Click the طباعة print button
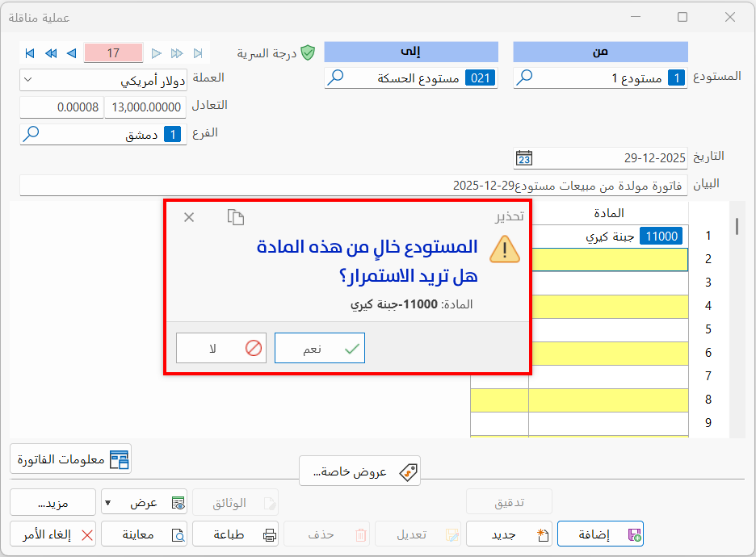The height and width of the screenshot is (557, 756). [x=235, y=535]
